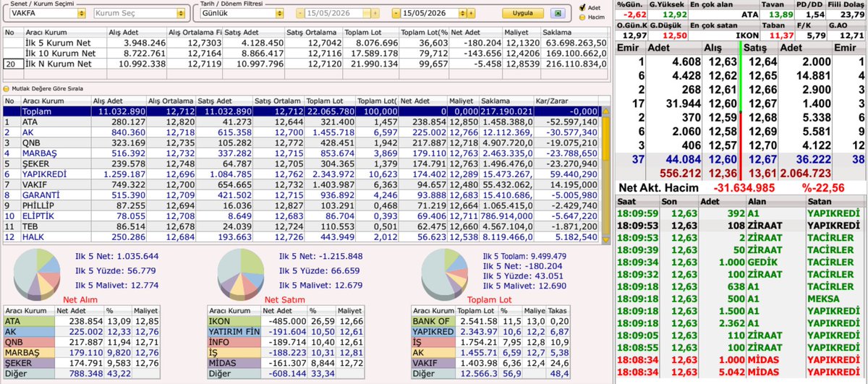Click the end date spinner arrows
The image size is (868, 384).
463,13
